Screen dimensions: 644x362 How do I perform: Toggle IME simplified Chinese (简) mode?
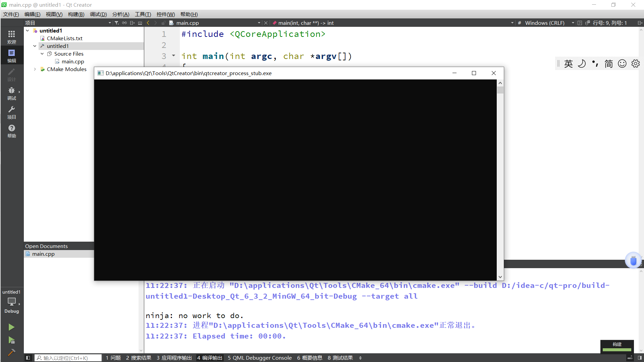pos(609,64)
